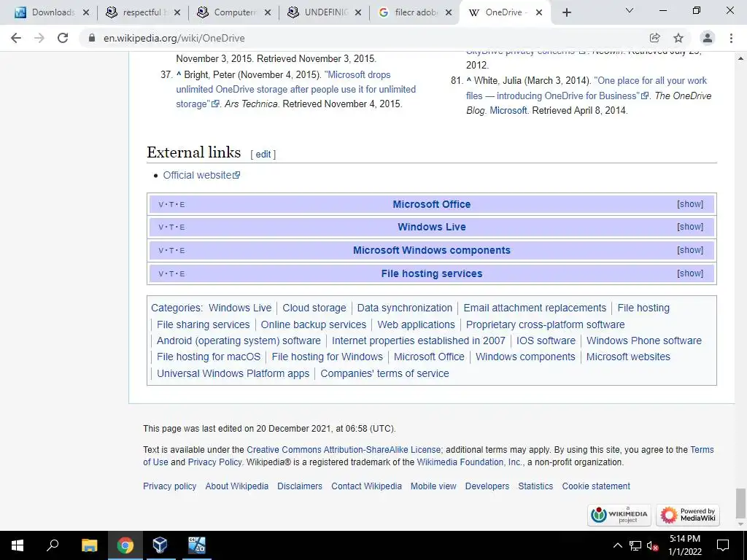Go back with the browser back arrow
Viewport: 747px width, 560px height.
(x=16, y=38)
